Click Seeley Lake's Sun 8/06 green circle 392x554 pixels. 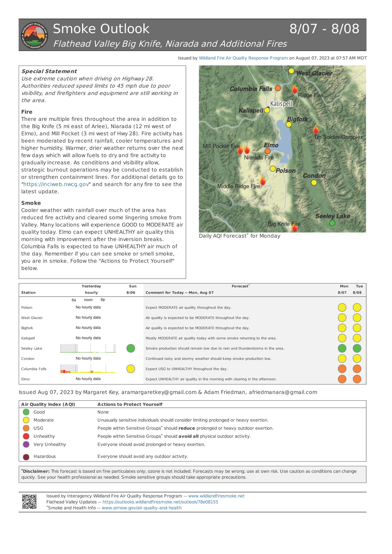point(131,348)
